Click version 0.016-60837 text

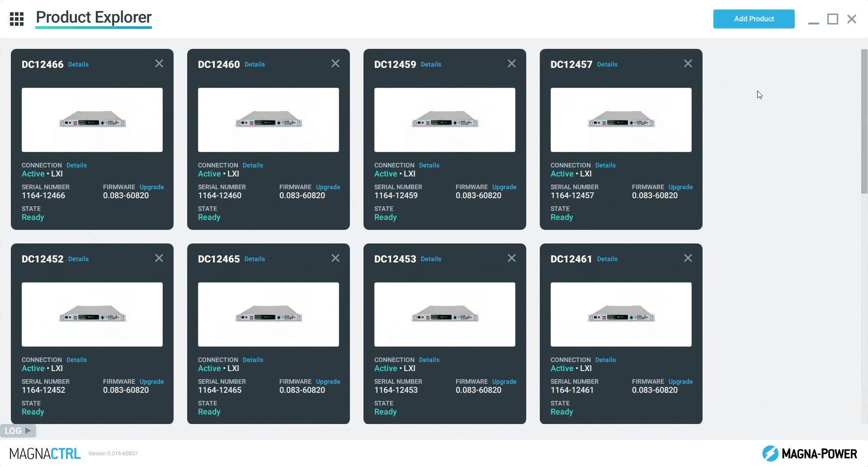113,453
